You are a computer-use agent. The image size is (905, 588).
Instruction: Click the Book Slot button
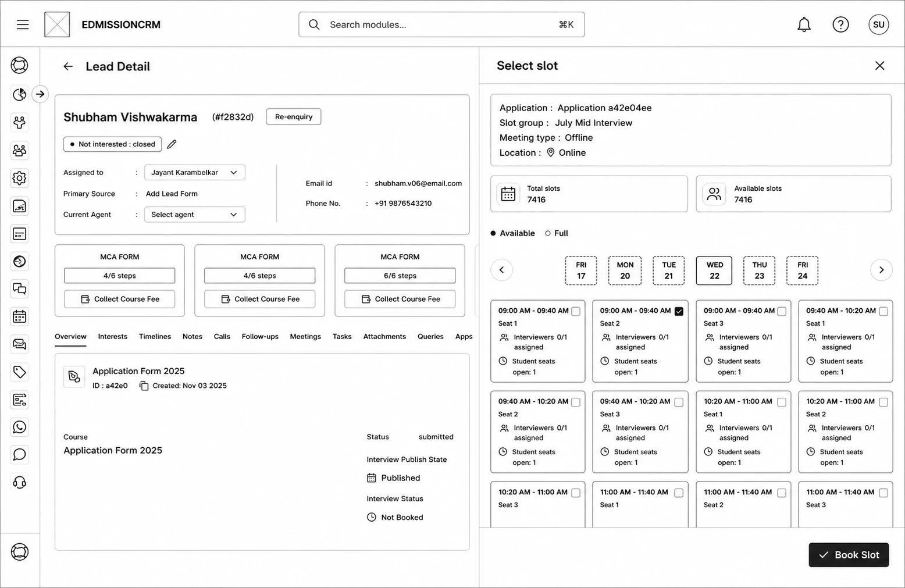[x=849, y=555]
